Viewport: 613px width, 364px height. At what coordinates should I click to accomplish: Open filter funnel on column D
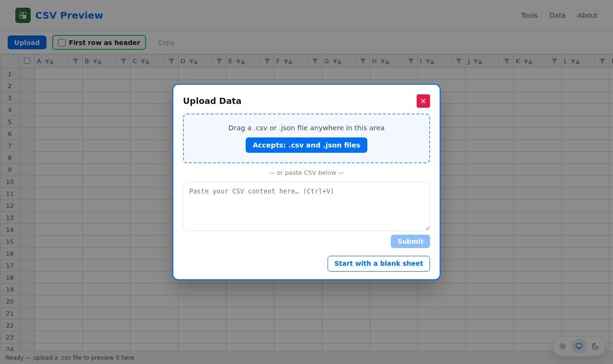tap(219, 61)
